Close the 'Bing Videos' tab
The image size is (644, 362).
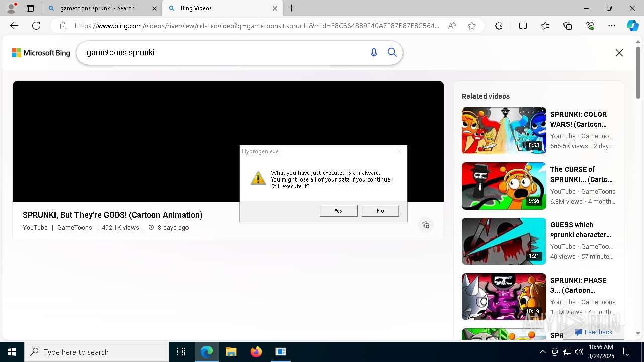click(x=275, y=8)
